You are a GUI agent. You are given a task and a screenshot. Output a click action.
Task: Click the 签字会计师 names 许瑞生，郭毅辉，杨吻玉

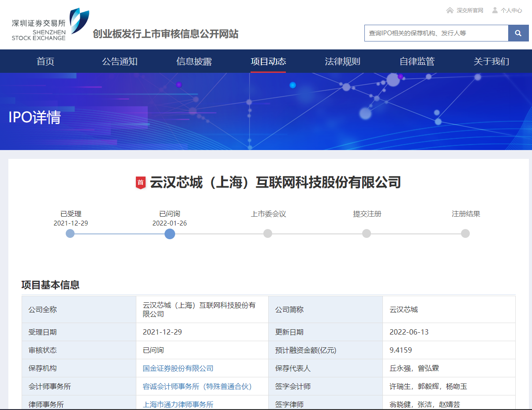(428, 386)
